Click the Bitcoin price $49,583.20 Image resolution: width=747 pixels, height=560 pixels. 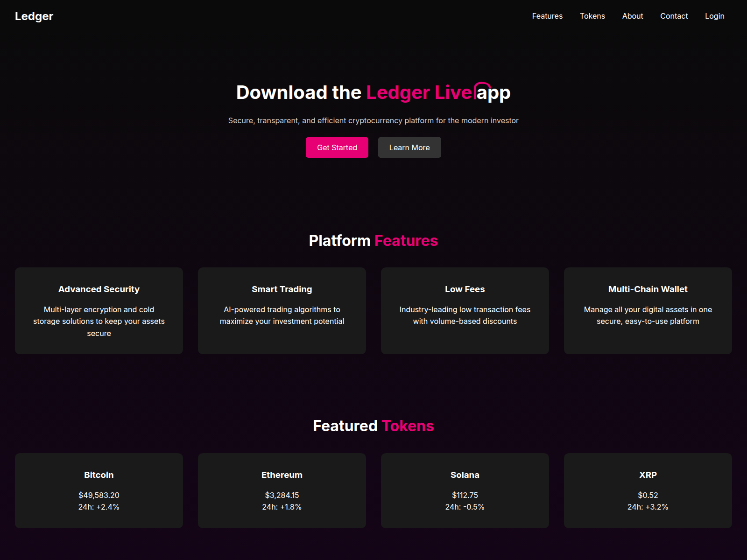99,495
